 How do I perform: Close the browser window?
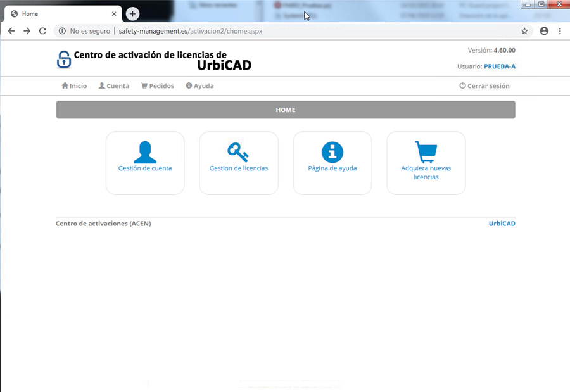point(559,4)
